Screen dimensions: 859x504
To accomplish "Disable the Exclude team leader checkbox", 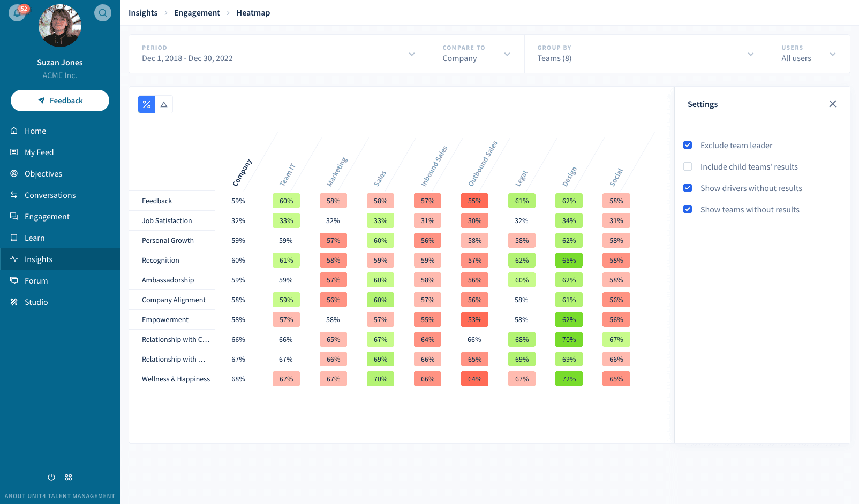I will [688, 145].
